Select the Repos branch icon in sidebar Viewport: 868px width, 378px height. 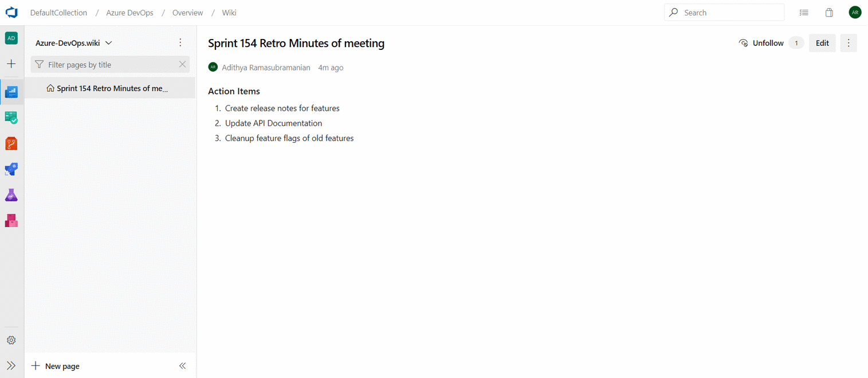point(11,143)
